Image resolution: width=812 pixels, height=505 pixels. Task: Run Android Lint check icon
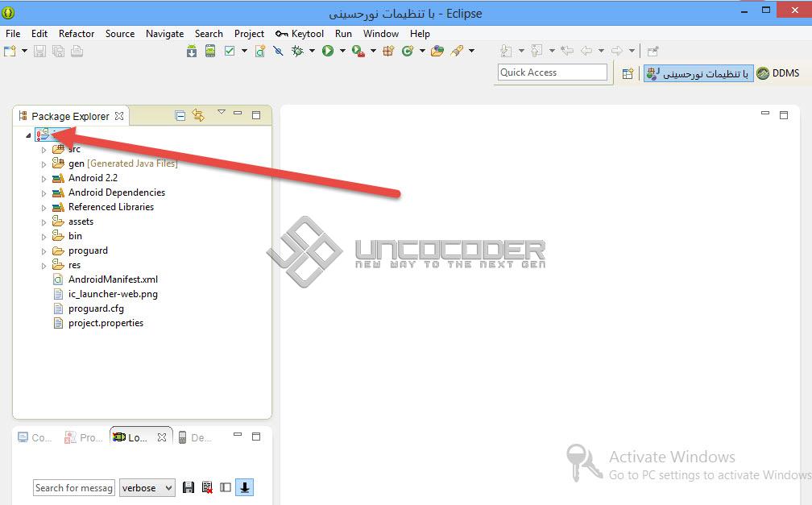(230, 51)
